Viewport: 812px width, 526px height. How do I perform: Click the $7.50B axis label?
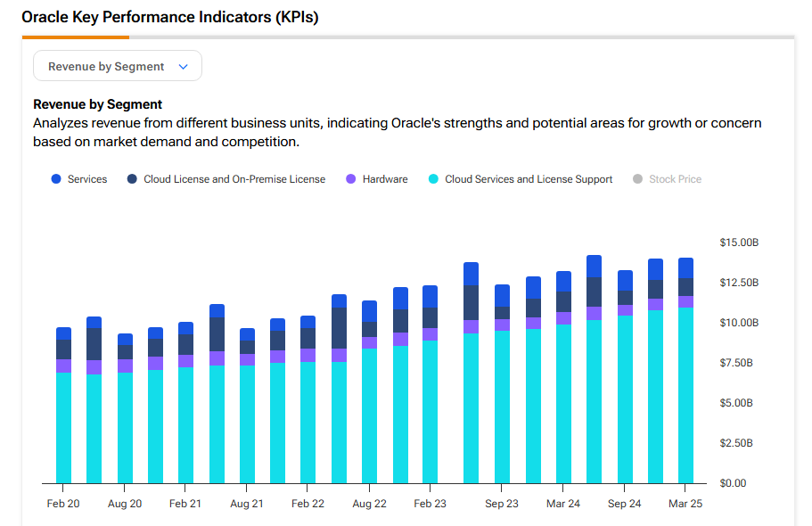point(736,363)
